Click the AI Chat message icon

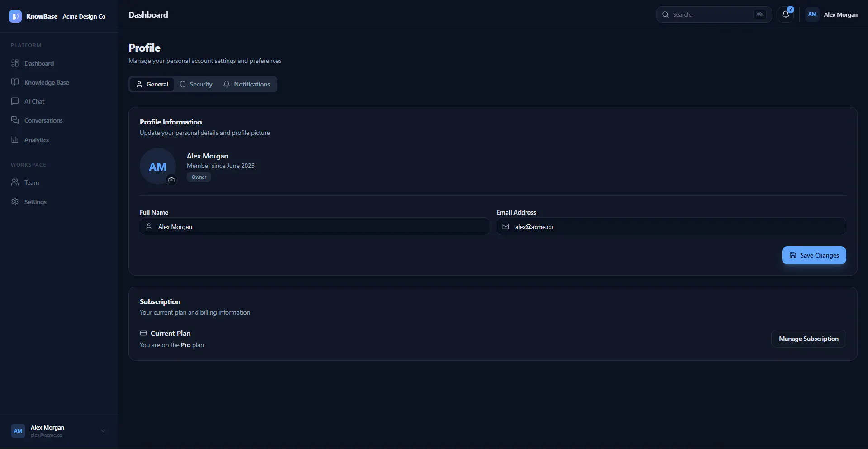[15, 101]
